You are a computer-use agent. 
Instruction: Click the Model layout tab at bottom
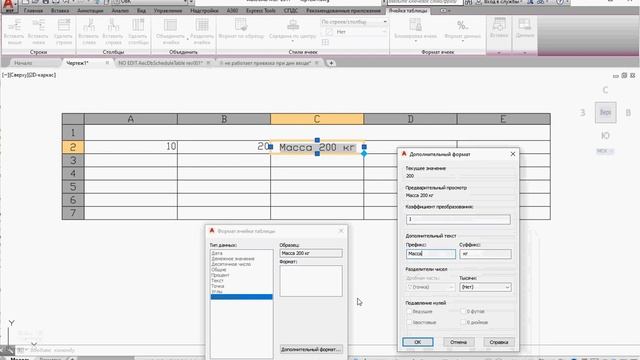click(19, 358)
